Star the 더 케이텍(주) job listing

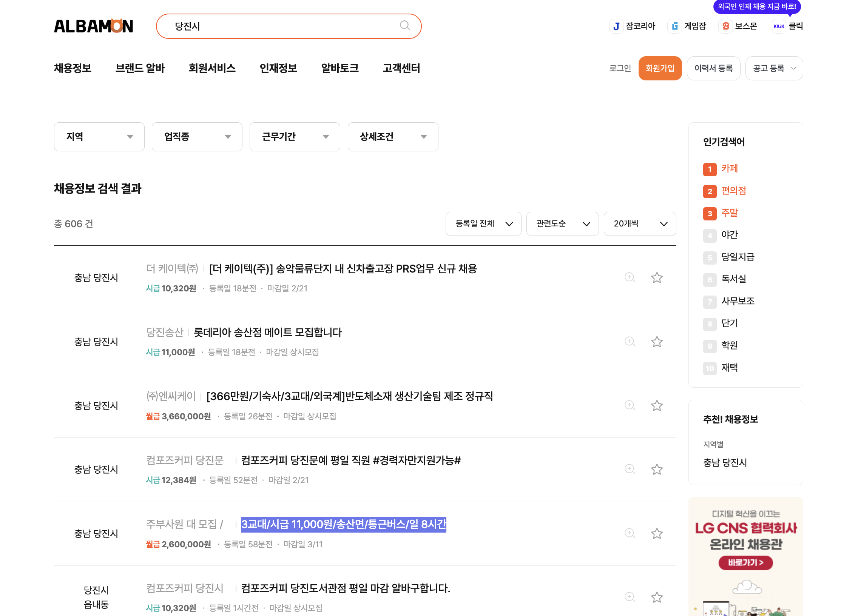657,277
